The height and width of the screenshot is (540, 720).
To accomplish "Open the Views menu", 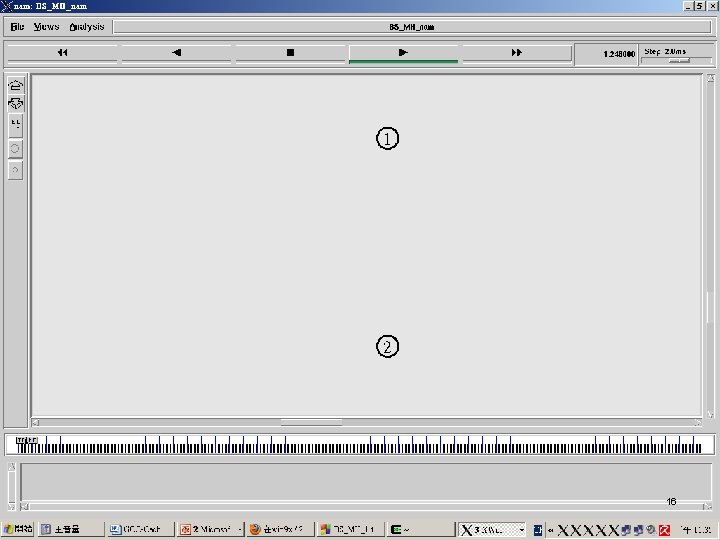I will click(46, 27).
